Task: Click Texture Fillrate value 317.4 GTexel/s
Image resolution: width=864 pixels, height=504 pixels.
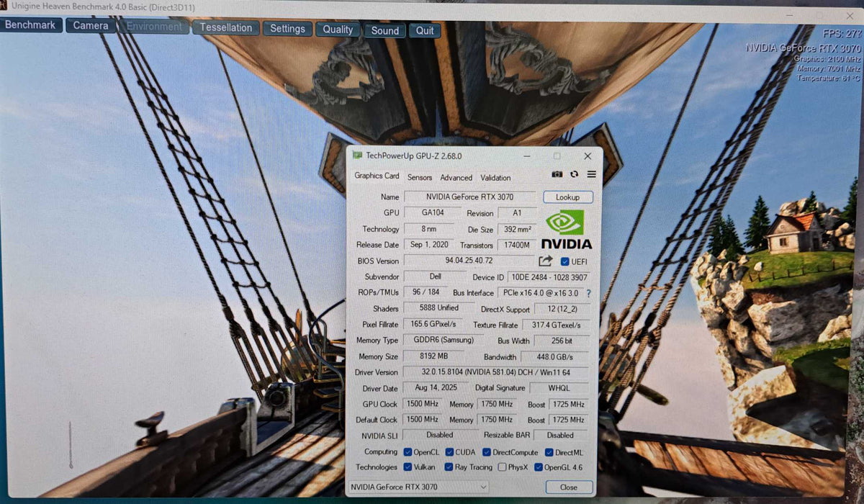Action: click(557, 325)
